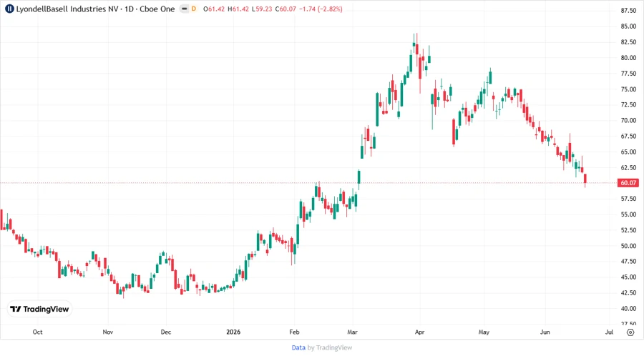The width and height of the screenshot is (644, 356).
Task: Click the 82.50 price axis label
Action: point(628,42)
